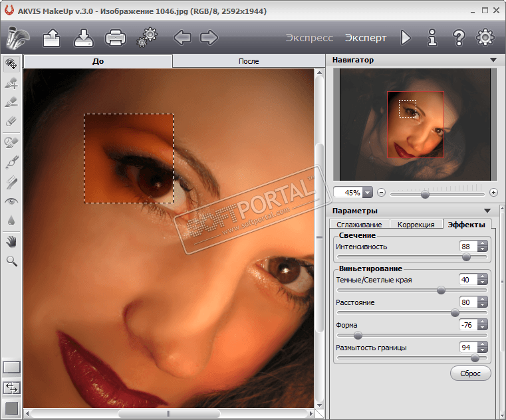Click the redo right arrow icon

coord(209,38)
